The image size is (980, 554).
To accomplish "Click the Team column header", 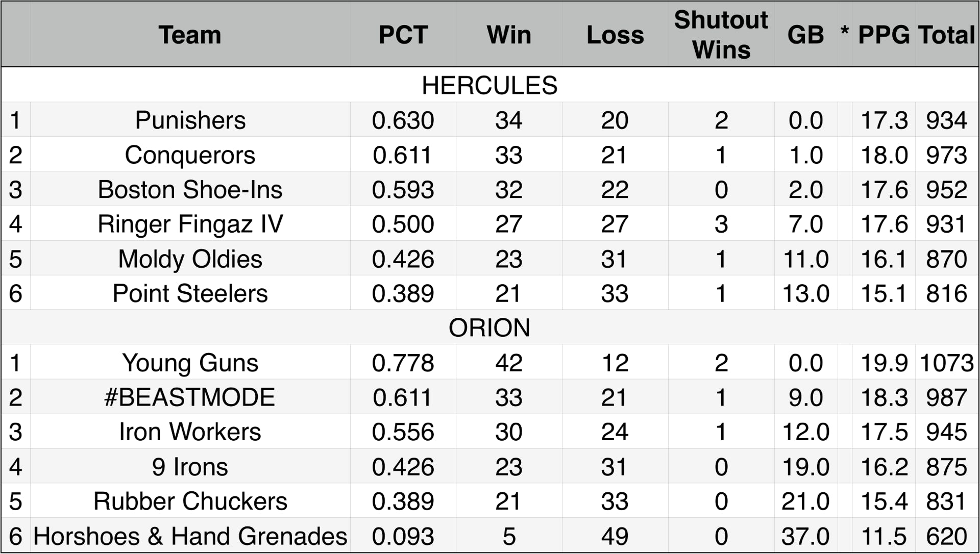I will point(190,35).
